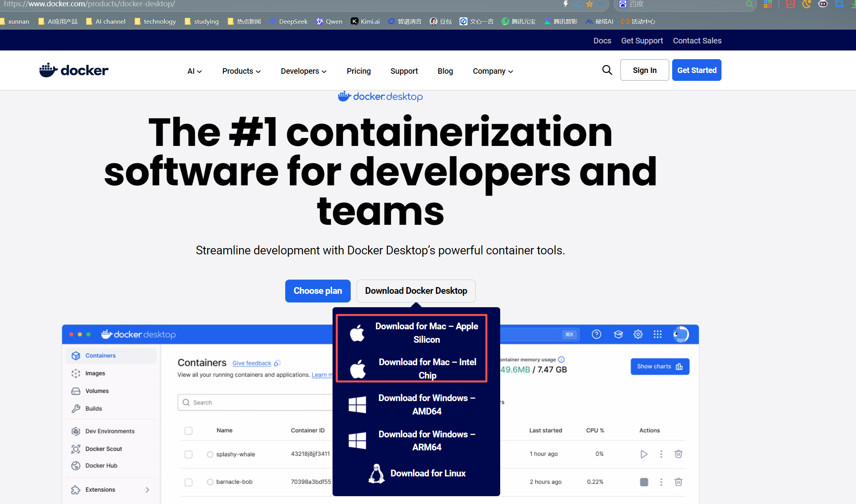Viewport: 856px width, 504px height.
Task: Expand the AI menu
Action: [x=194, y=71]
